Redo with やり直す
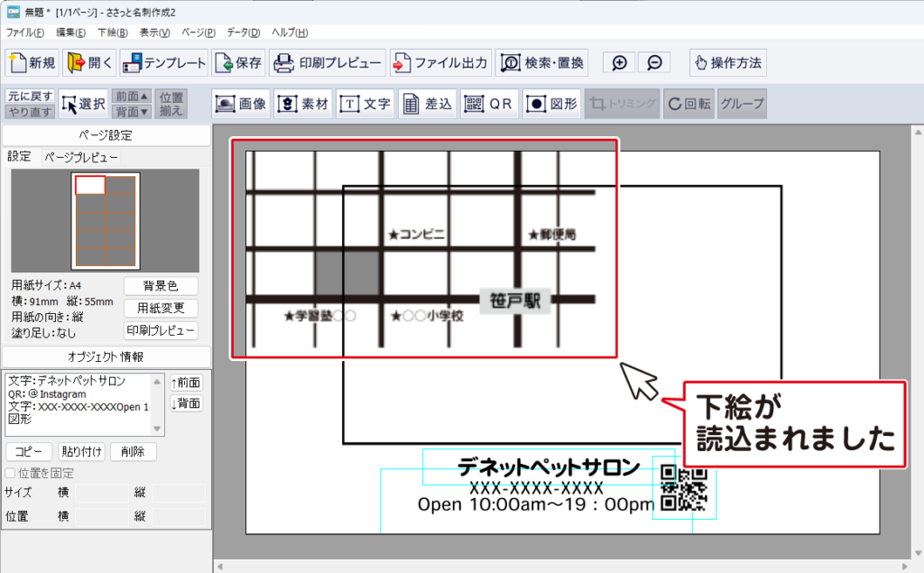 (30, 111)
